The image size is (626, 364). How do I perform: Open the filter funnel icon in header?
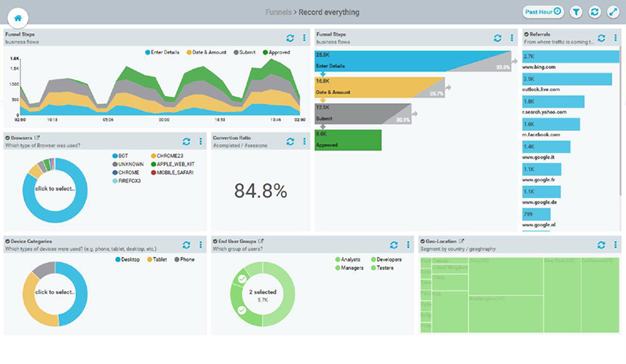pyautogui.click(x=576, y=12)
